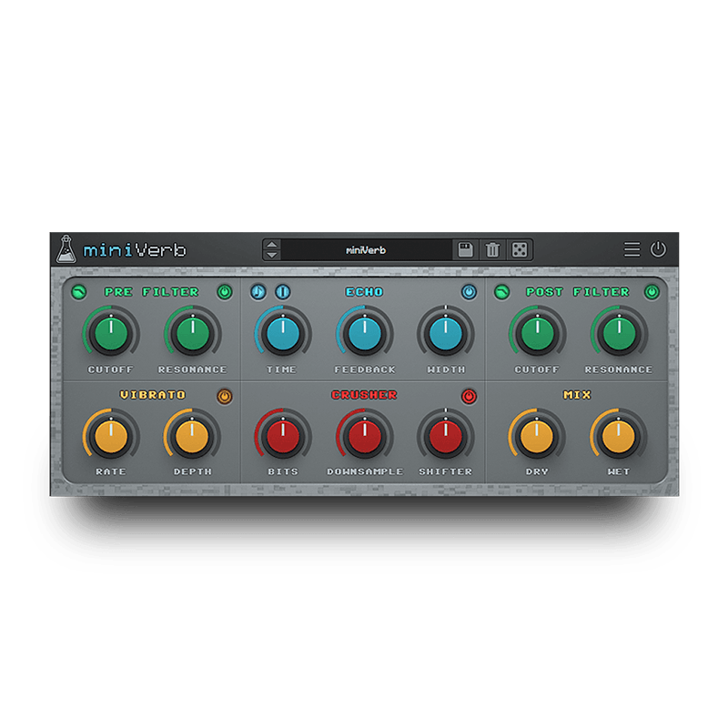The width and height of the screenshot is (728, 728).
Task: Click the Echo Width knob
Action: pyautogui.click(x=446, y=333)
